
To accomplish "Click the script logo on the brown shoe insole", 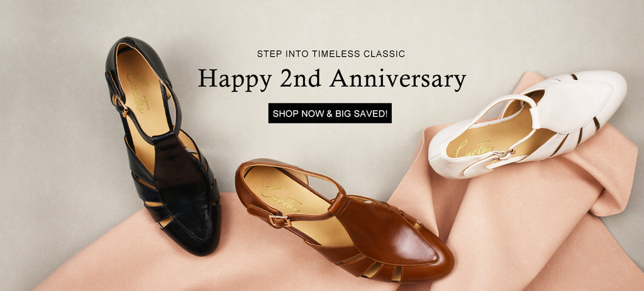I will click(x=281, y=197).
